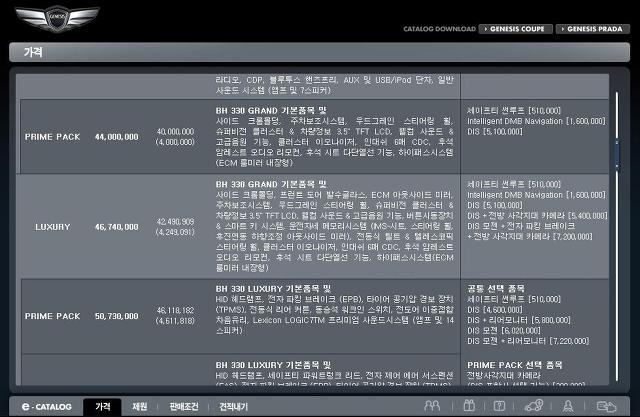This screenshot has width=640, height=417.
Task: Click the gift box icon
Action: coord(469,406)
